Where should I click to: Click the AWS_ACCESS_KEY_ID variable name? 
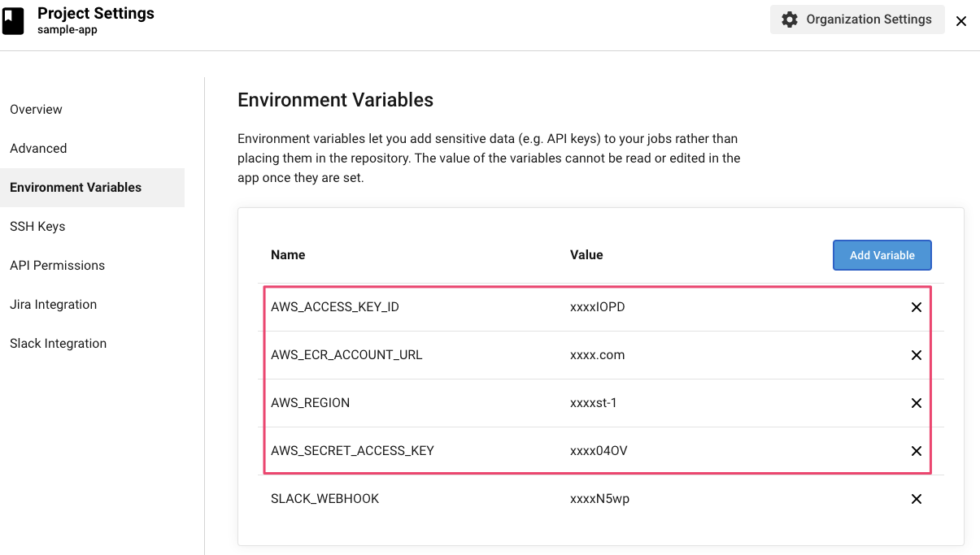(x=334, y=307)
